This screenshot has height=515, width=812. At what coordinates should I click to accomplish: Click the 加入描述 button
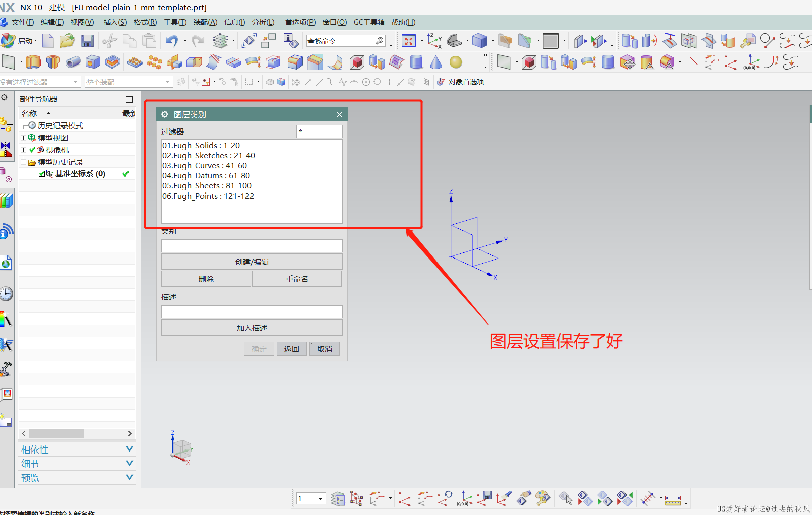tap(252, 328)
